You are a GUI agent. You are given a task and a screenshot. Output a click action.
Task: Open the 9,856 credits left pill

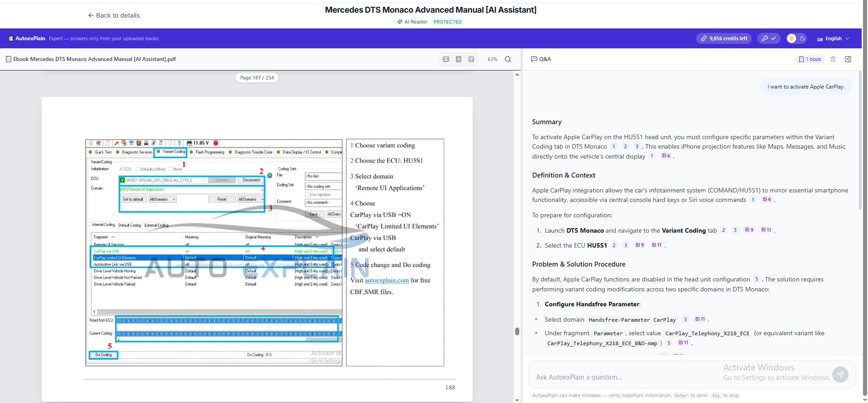[724, 38]
